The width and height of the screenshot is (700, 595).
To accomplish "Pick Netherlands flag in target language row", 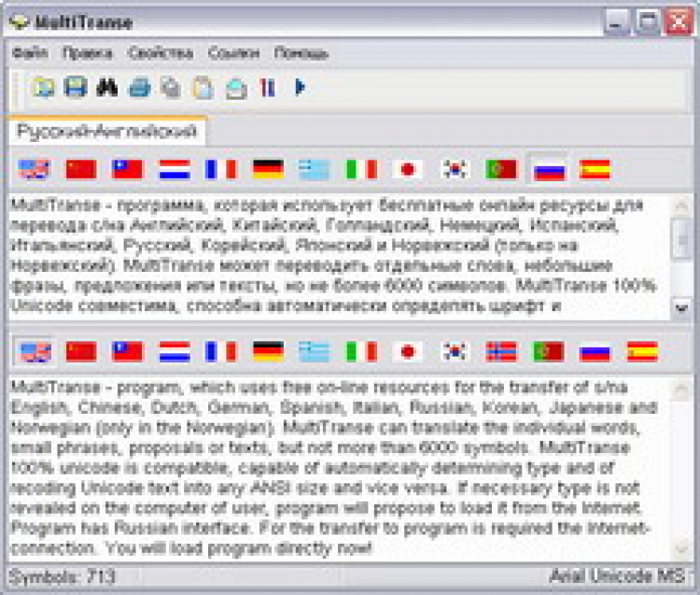I will 175,351.
